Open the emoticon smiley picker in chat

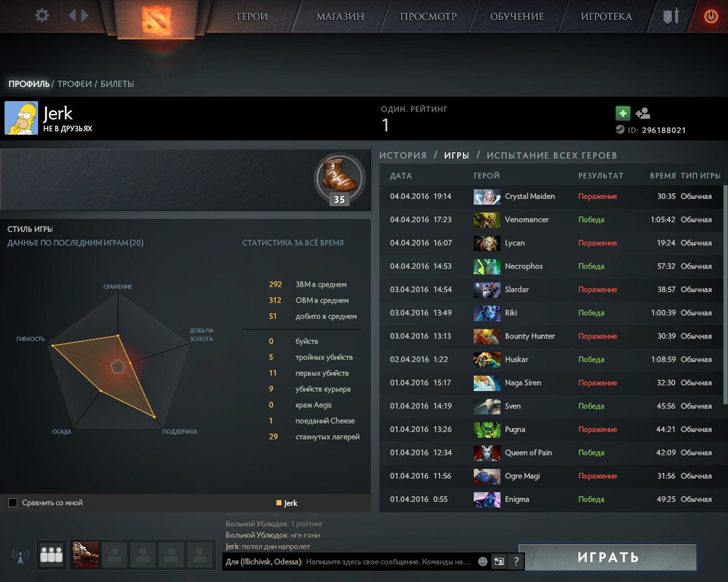click(x=483, y=562)
